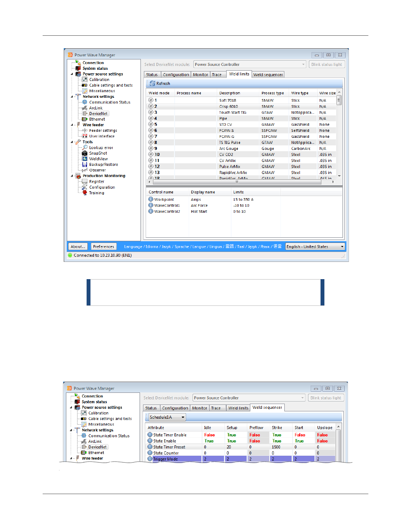Select the 'Touch Start TIG' description cell
Viewport: 411px width, 532px height.
(233, 112)
